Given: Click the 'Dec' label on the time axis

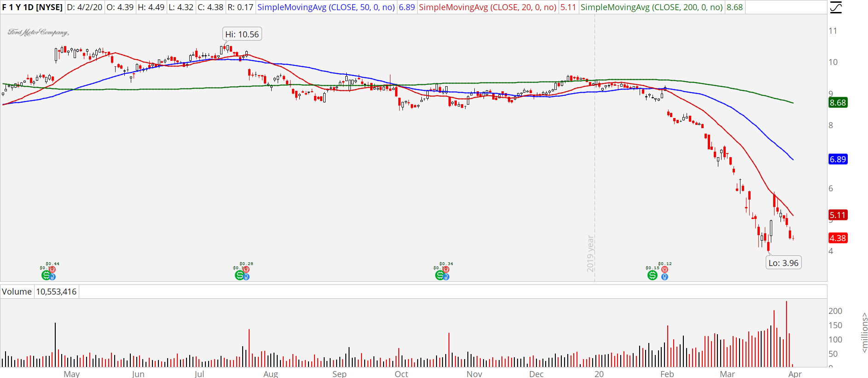Looking at the screenshot, I should 536,374.
